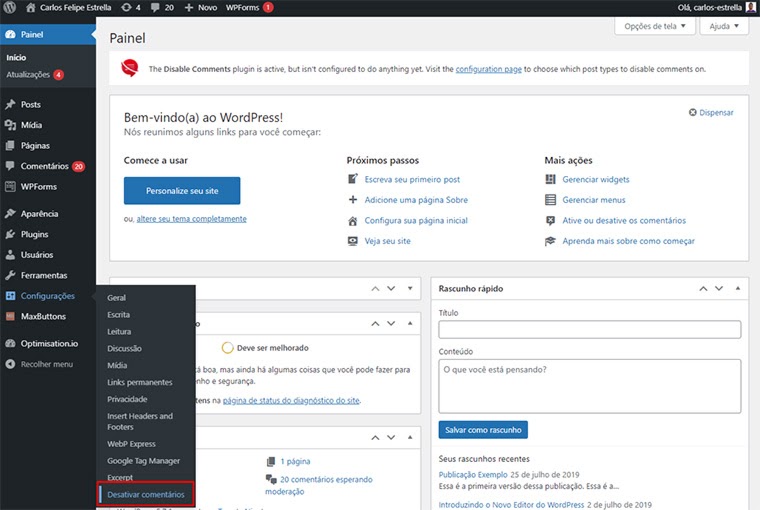Click the Aparência paintbrush icon

(x=10, y=214)
